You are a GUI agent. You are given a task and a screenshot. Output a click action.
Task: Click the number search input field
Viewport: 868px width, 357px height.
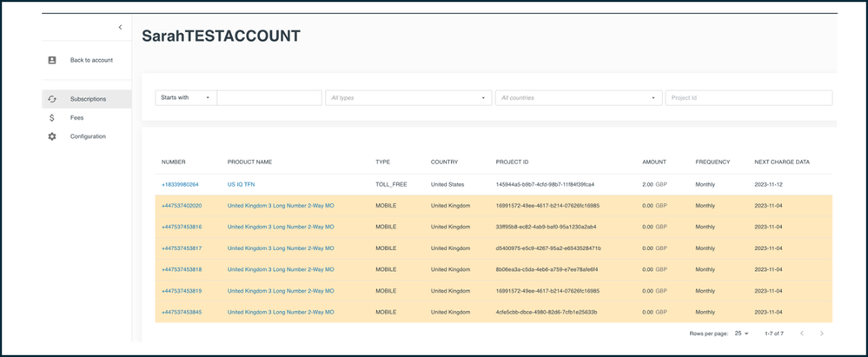269,97
